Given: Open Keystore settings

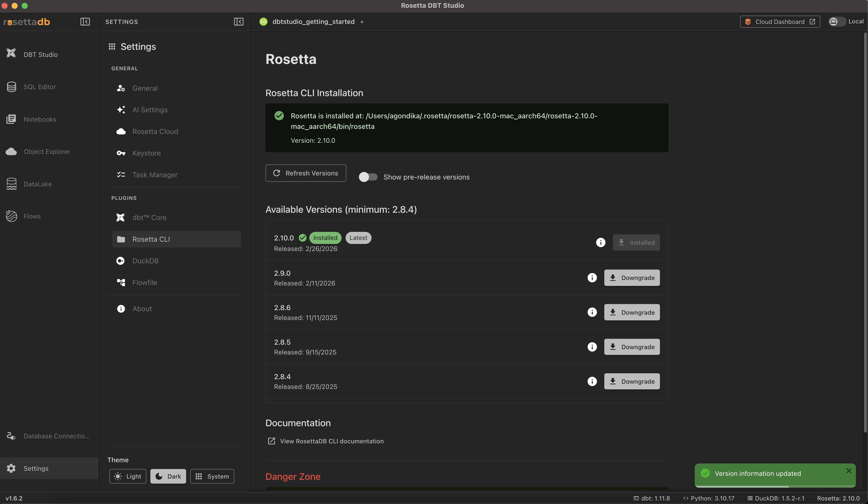Looking at the screenshot, I should 177,153.
